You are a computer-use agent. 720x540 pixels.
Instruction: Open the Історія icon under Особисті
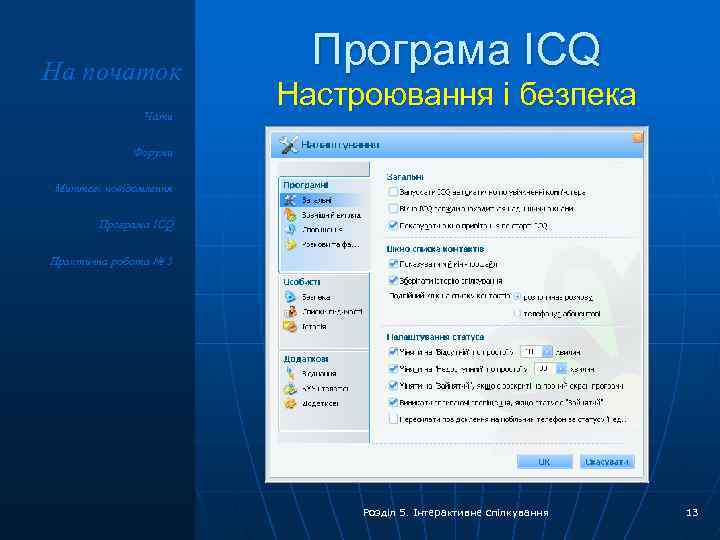pos(290,326)
